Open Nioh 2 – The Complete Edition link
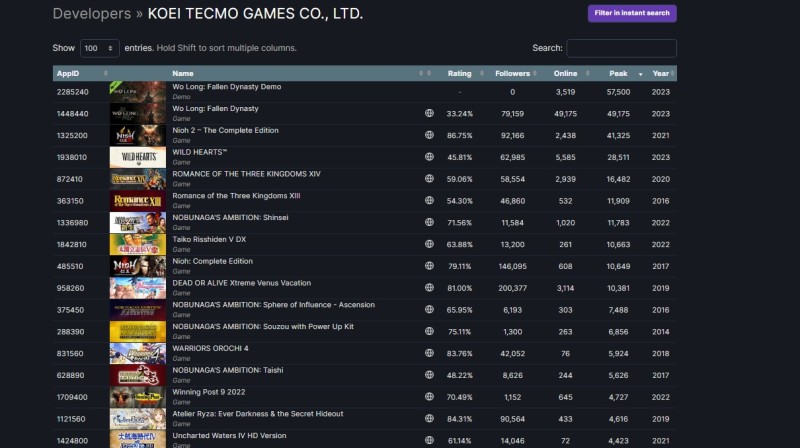 (226, 131)
